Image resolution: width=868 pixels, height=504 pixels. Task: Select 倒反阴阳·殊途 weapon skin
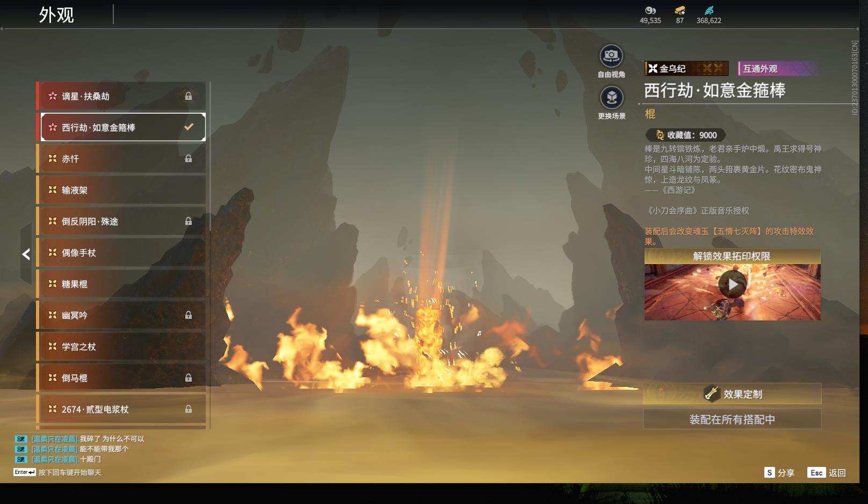click(x=121, y=221)
